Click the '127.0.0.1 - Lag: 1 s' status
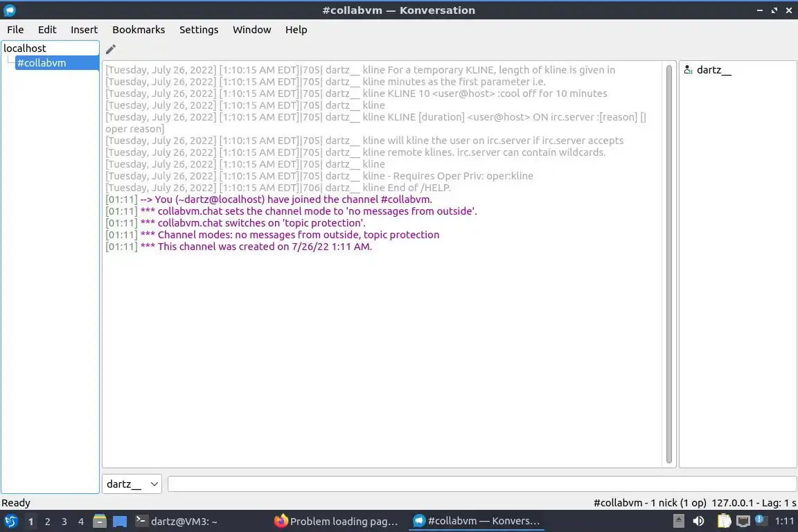Viewport: 798px width, 532px height. (x=754, y=503)
